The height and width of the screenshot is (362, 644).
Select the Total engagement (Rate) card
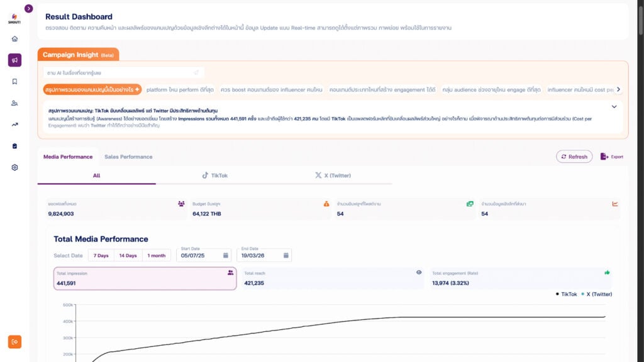pyautogui.click(x=520, y=278)
